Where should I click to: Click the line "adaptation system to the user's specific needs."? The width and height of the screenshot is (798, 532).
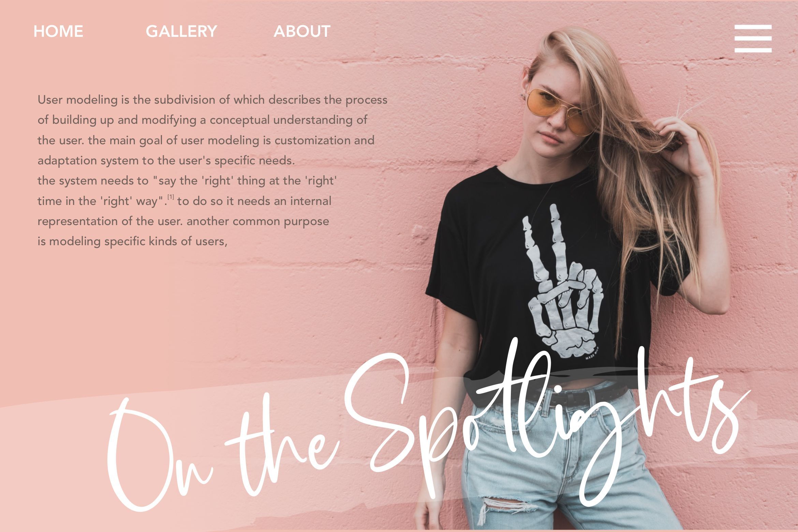tap(166, 161)
